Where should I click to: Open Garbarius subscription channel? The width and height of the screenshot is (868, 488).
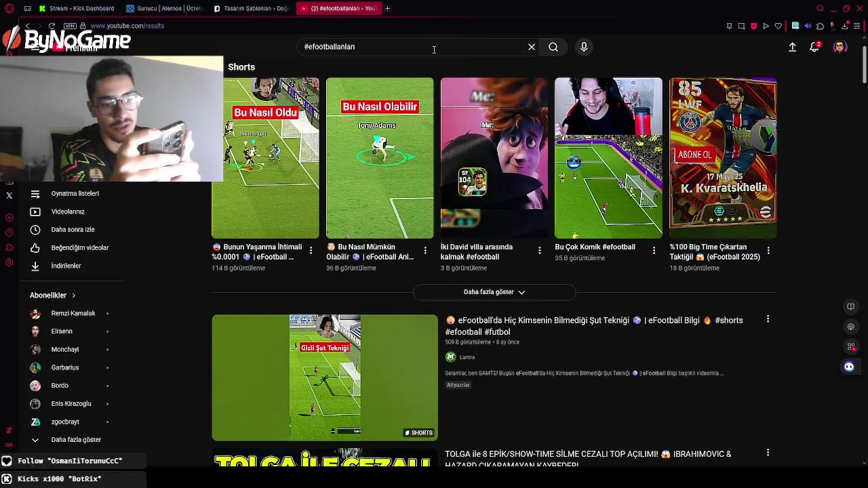71,367
